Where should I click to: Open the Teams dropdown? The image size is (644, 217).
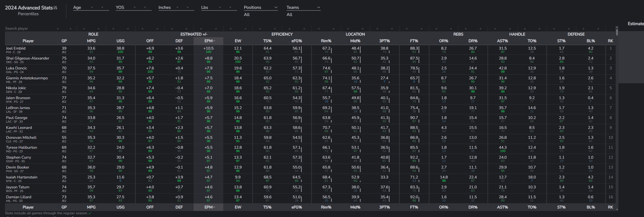tap(303, 7)
